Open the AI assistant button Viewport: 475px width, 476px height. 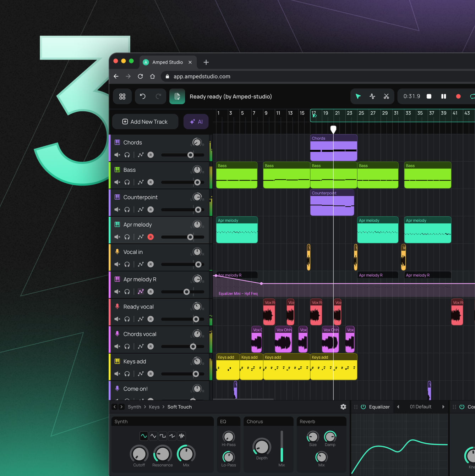pyautogui.click(x=196, y=122)
